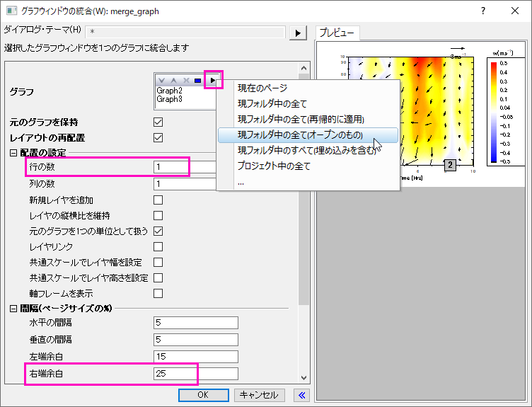Click the blue select-all rectangle icon in graph list

(x=198, y=81)
